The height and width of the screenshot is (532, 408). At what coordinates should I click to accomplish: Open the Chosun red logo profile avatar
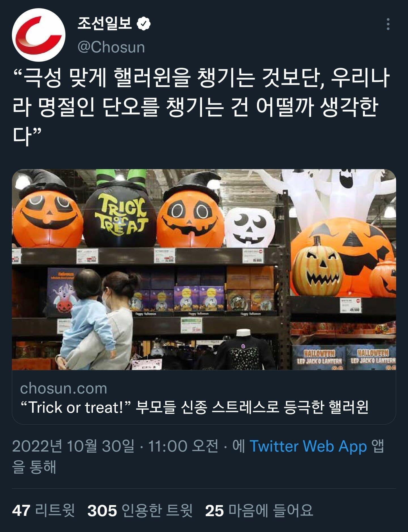click(39, 35)
